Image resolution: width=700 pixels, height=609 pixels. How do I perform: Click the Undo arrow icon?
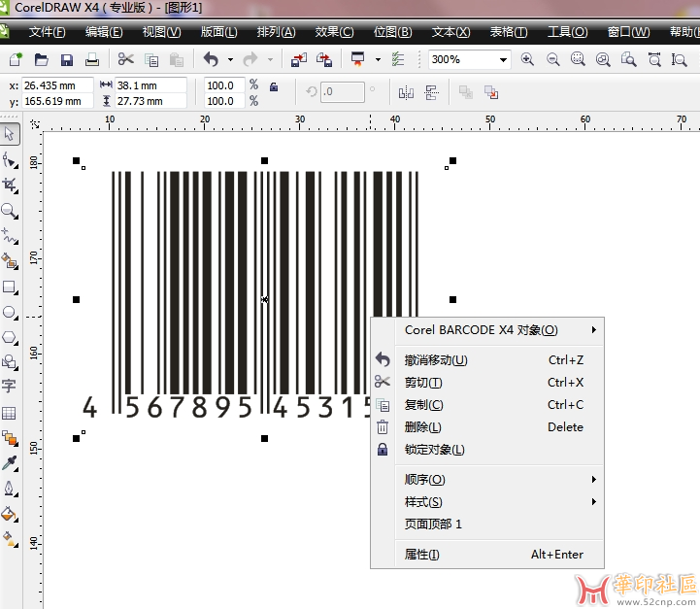(211, 59)
